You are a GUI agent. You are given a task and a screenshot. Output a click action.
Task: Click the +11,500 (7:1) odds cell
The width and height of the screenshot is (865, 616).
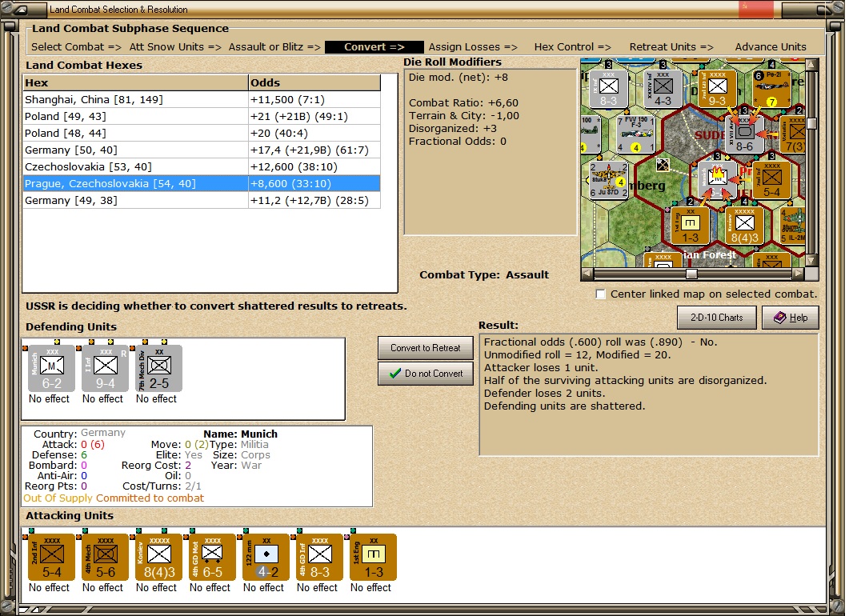point(314,100)
